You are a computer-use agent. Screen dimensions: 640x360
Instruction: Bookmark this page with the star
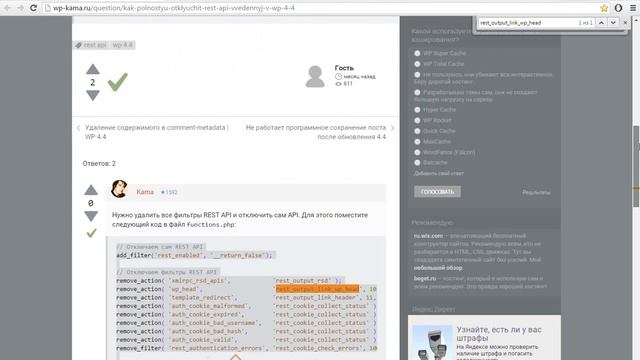pyautogui.click(x=604, y=8)
